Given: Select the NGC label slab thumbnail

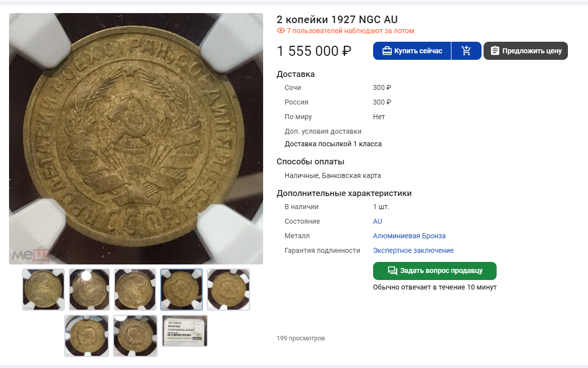Looking at the screenshot, I should click(185, 331).
